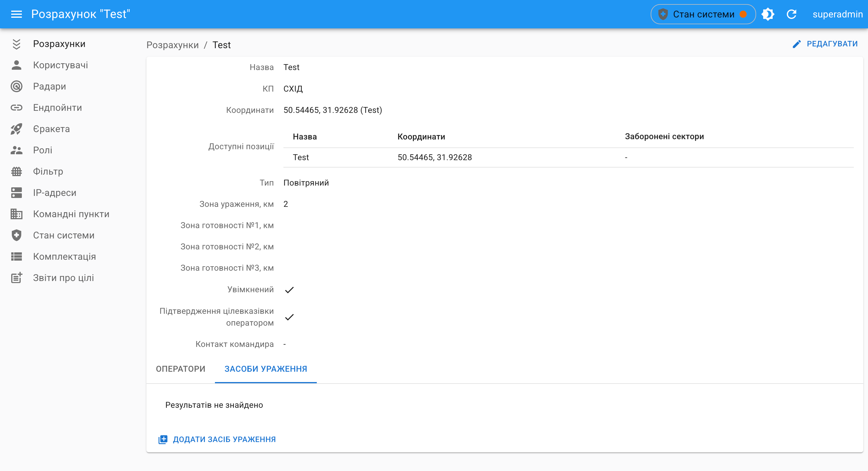Viewport: 868px width, 471px height.
Task: Switch to the ОПЕРАТОРИ tab
Action: 180,369
